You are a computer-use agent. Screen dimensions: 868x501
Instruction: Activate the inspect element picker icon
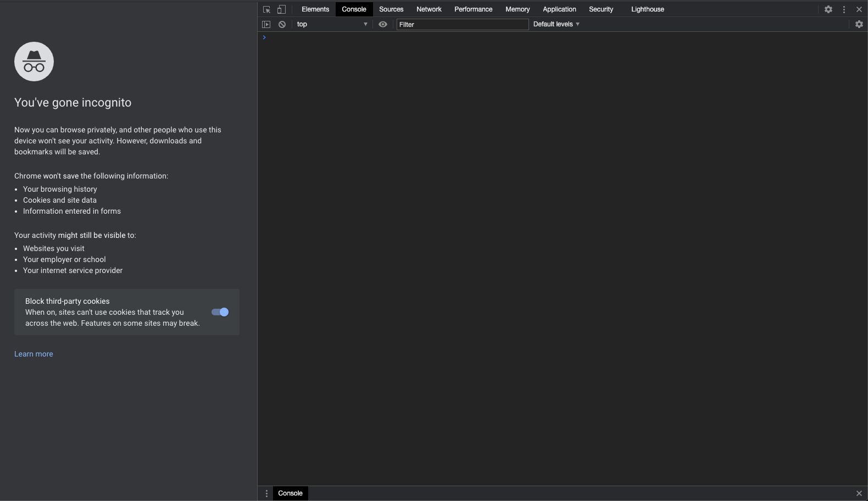(x=267, y=9)
